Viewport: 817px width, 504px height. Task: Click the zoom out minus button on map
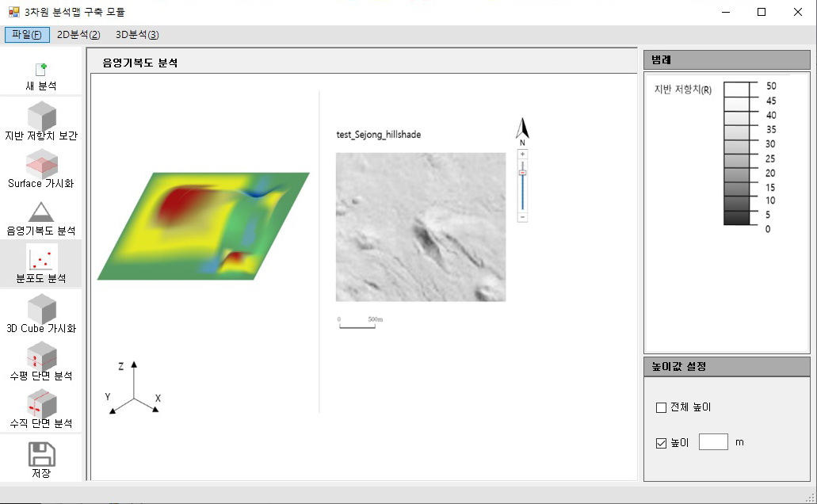pyautogui.click(x=522, y=217)
